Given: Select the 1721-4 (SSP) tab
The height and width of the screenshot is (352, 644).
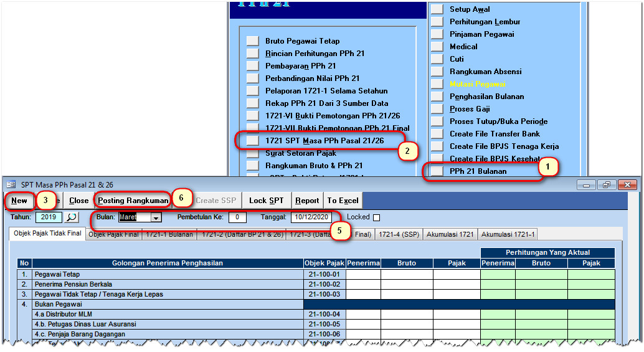Looking at the screenshot, I should point(399,235).
